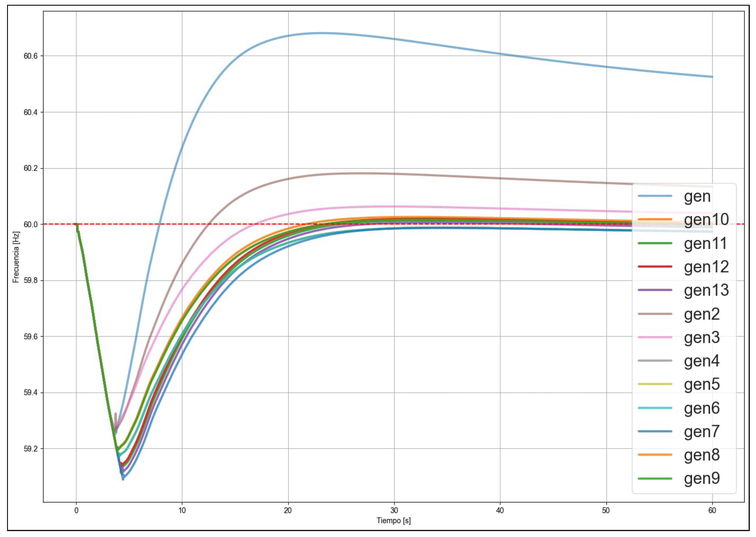Click the gen legend line swatch
The image size is (756, 537).
654,196
